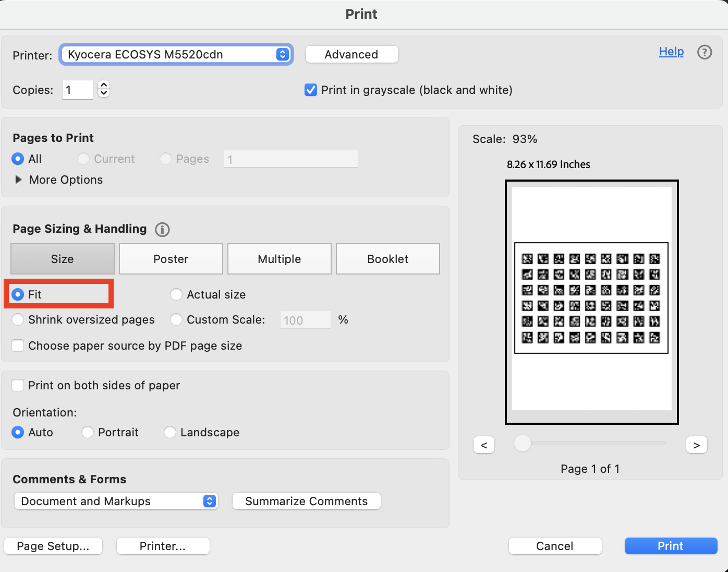Screen dimensions: 728x572
Task: Click the Copies stepper arrows
Action: [104, 89]
